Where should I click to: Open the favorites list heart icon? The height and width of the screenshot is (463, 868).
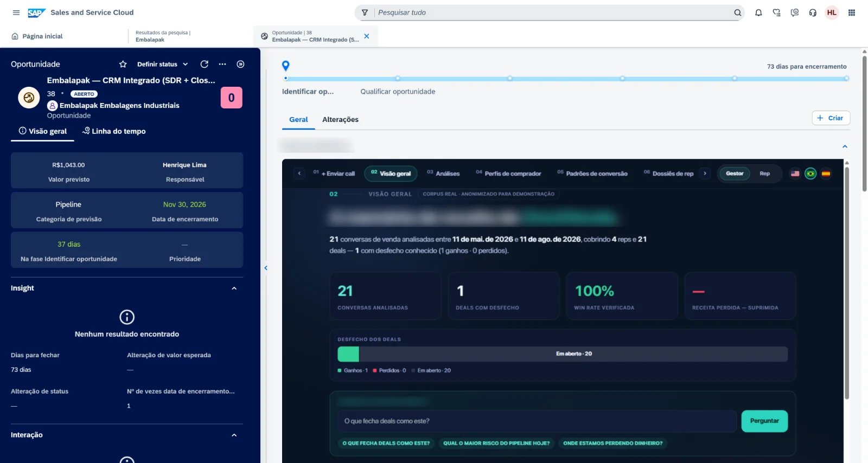777,12
